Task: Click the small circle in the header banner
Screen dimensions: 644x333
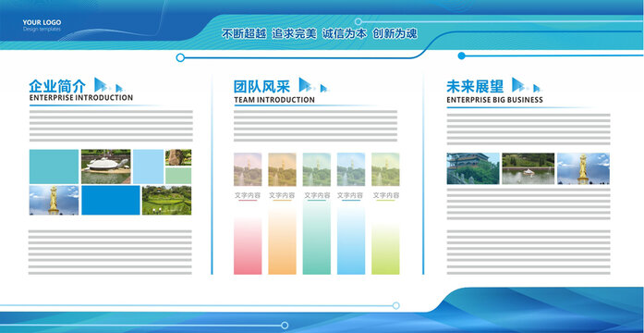Action: [x=358, y=22]
